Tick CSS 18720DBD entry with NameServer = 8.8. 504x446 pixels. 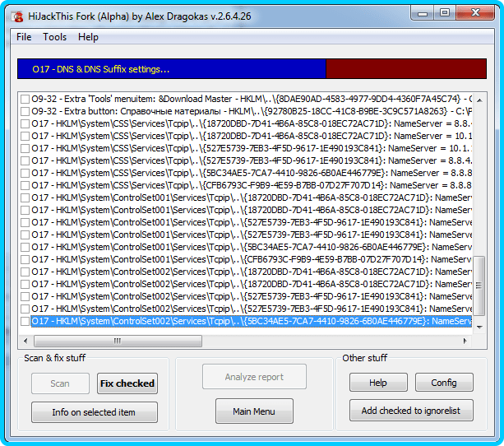(x=25, y=124)
